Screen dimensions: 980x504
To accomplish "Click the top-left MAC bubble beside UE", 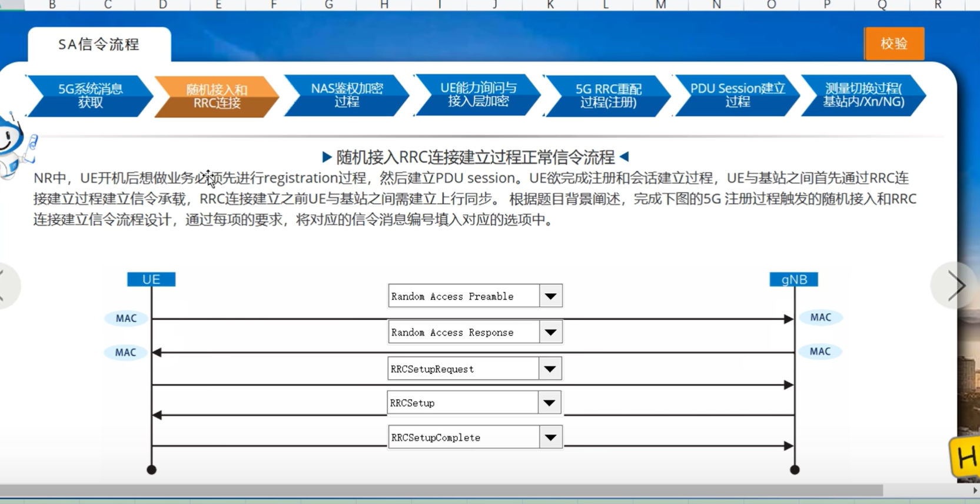I will 126,318.
